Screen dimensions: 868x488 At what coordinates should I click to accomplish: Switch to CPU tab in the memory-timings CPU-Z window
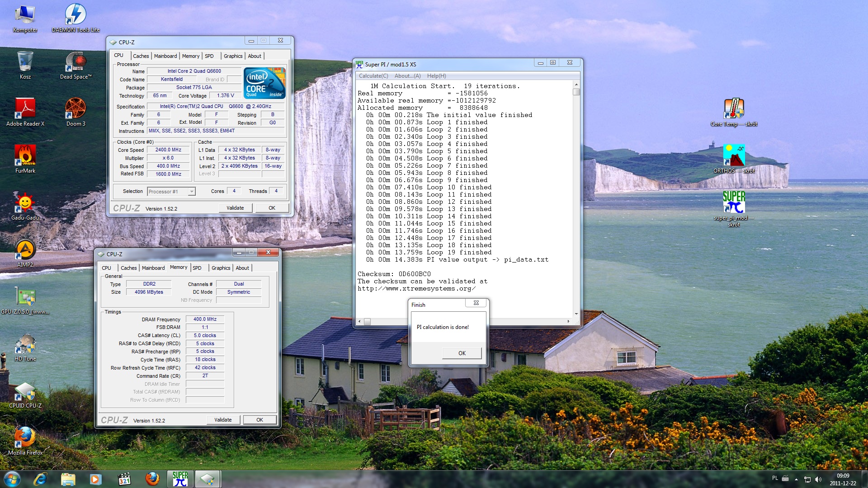[106, 268]
